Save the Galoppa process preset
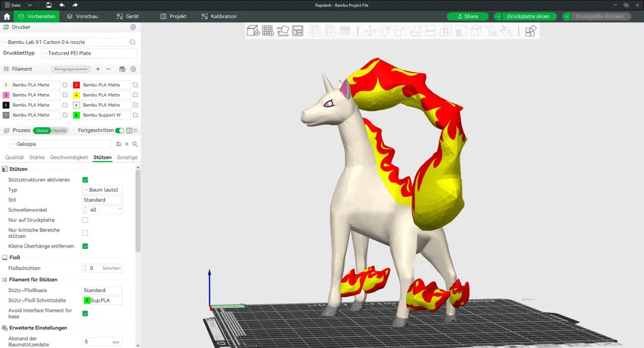This screenshot has width=644, height=348. pyautogui.click(x=118, y=144)
